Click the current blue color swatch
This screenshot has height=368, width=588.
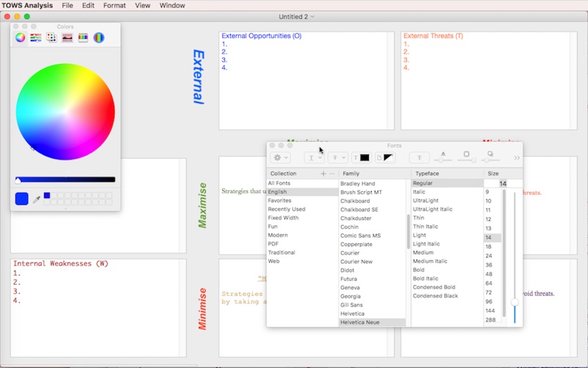(x=22, y=199)
